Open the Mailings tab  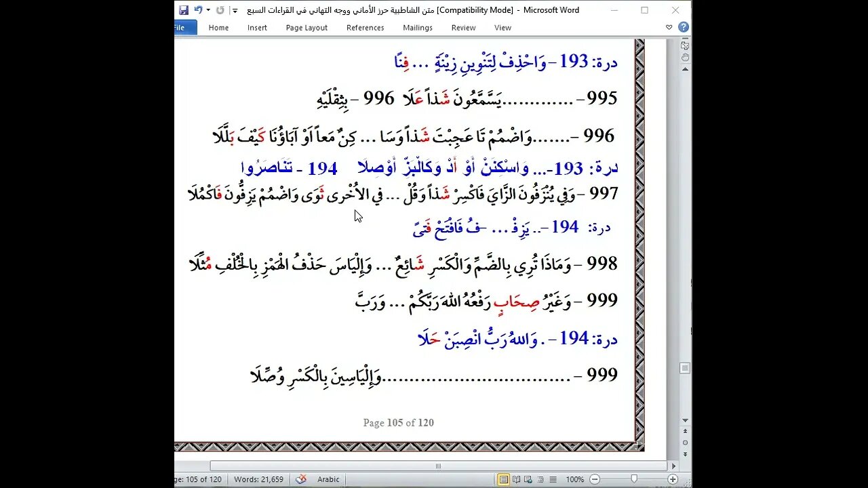[x=417, y=28]
